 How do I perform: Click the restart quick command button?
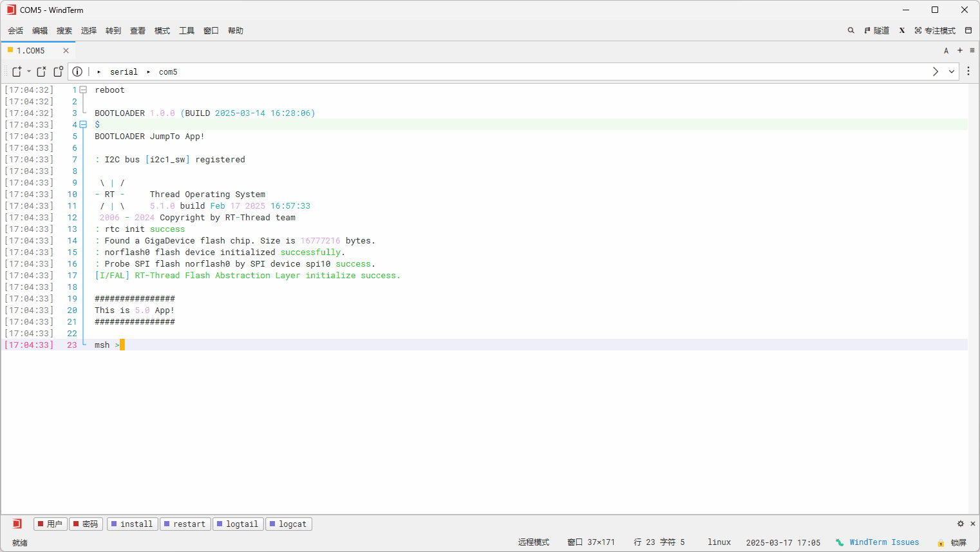coord(185,524)
